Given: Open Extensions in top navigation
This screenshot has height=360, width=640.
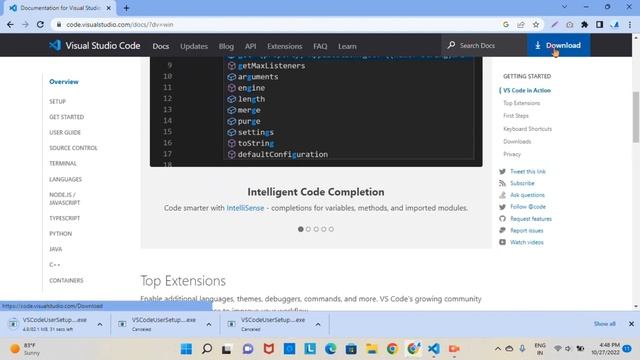Looking at the screenshot, I should pyautogui.click(x=284, y=46).
